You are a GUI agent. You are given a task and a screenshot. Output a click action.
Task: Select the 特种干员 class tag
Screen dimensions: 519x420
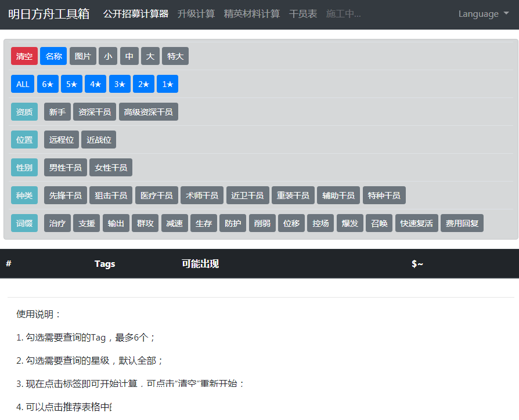(x=384, y=195)
